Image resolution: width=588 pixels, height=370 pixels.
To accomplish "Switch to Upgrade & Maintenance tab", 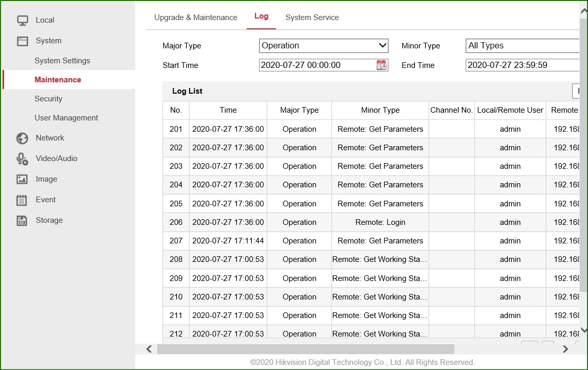I will coord(196,17).
